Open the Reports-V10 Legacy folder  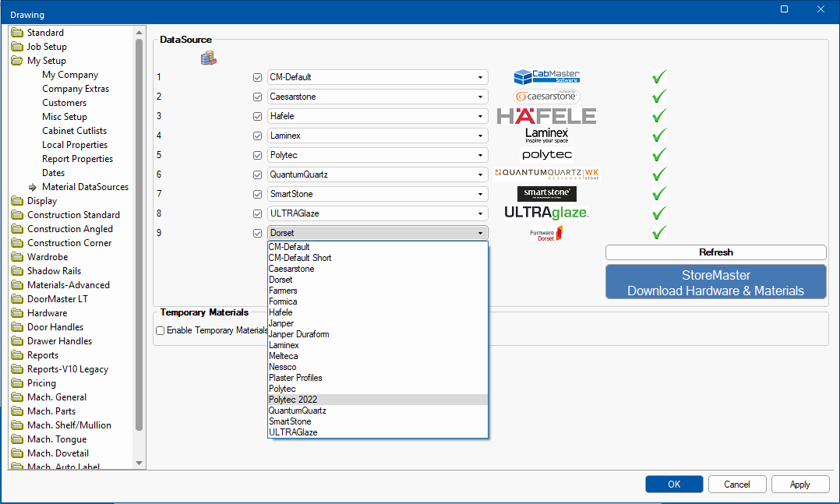(68, 369)
